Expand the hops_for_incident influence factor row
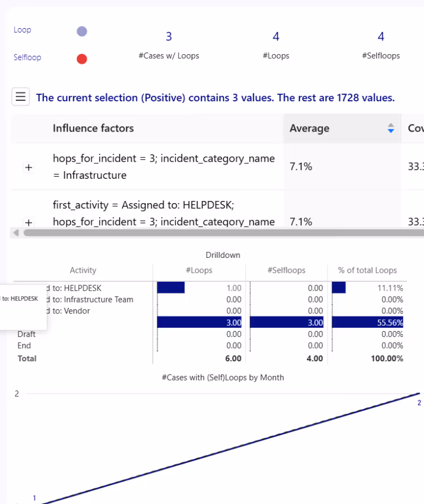 29,167
